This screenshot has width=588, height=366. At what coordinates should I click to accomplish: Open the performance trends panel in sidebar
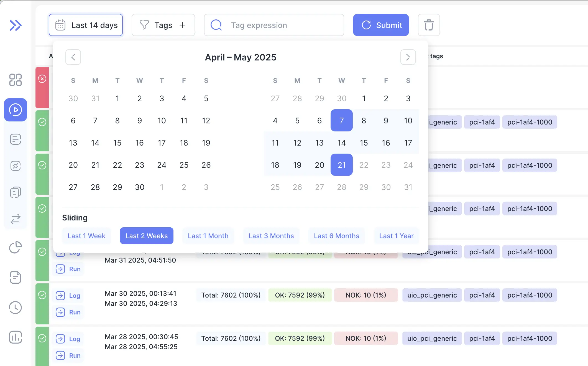(16, 166)
